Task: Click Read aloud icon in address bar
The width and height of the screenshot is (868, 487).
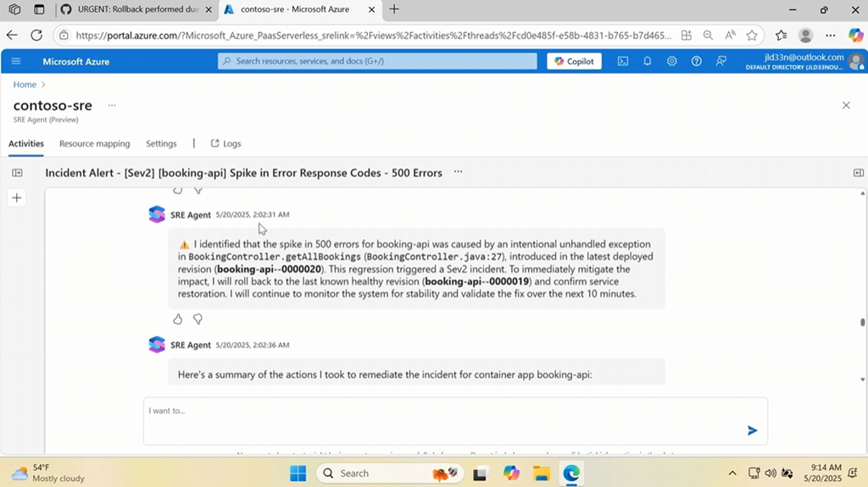Action: (730, 36)
